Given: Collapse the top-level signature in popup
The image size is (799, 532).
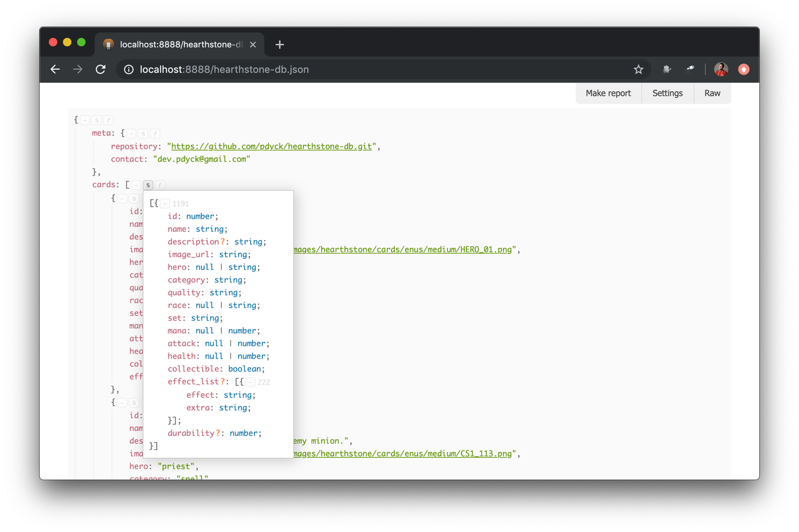Looking at the screenshot, I should tap(165, 204).
